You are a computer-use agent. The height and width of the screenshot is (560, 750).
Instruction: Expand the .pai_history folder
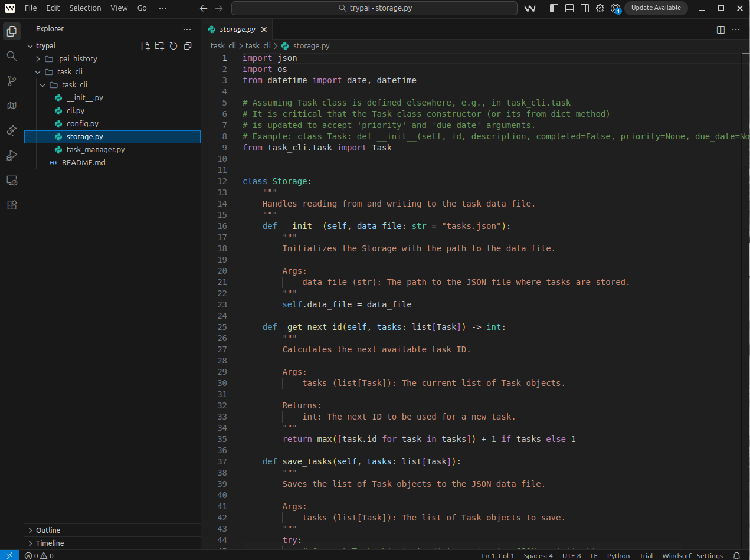(x=77, y=59)
